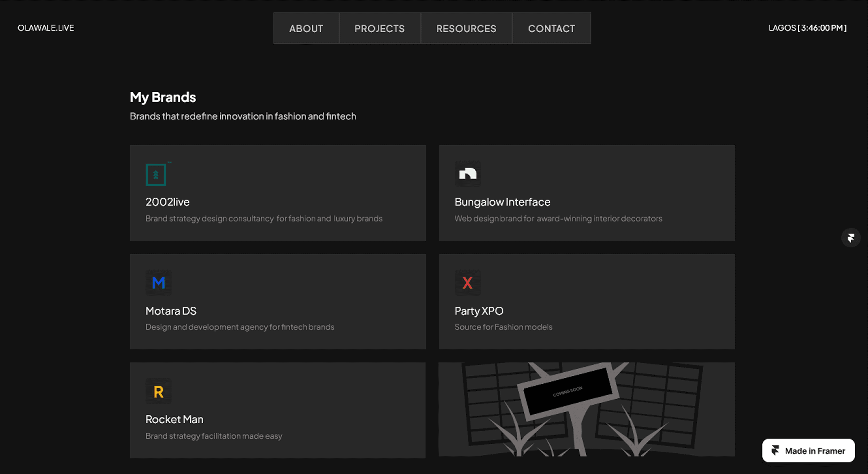Open the Resources nav item
This screenshot has height=474, width=868.
466,28
